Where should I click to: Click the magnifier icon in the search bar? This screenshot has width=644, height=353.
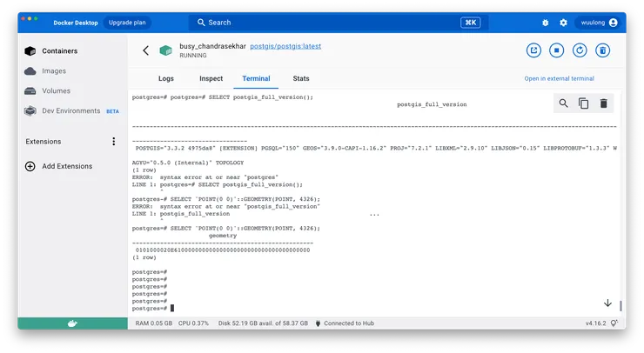click(x=201, y=23)
